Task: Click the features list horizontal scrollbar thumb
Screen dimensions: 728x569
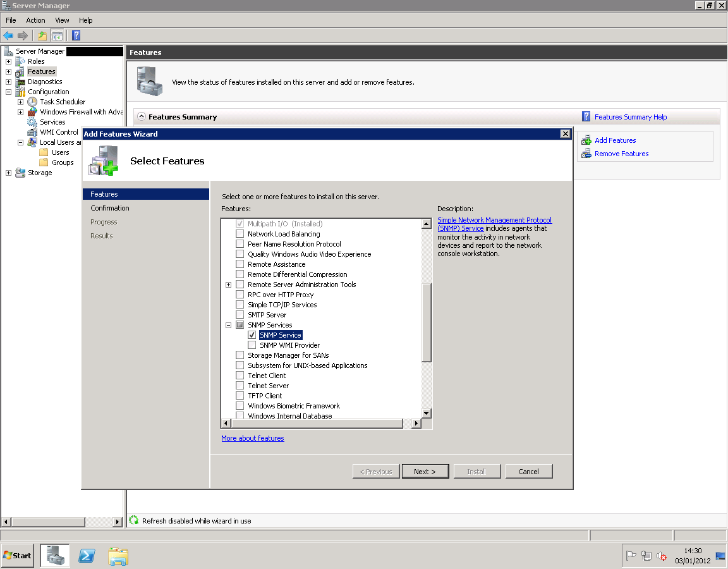Action: (317, 423)
